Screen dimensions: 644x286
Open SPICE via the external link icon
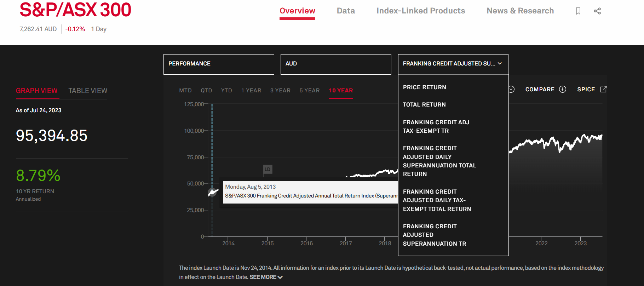click(603, 89)
